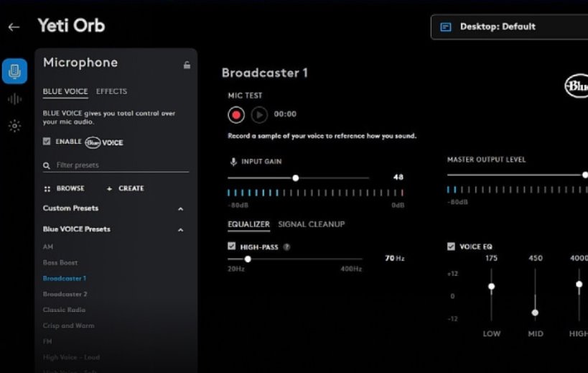
Task: Click the Filter presets search field
Action: pos(118,165)
